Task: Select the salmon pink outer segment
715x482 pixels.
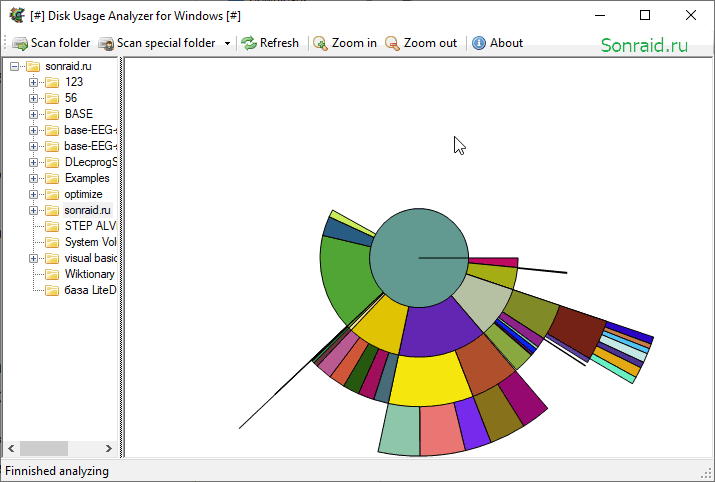Action: pos(440,431)
